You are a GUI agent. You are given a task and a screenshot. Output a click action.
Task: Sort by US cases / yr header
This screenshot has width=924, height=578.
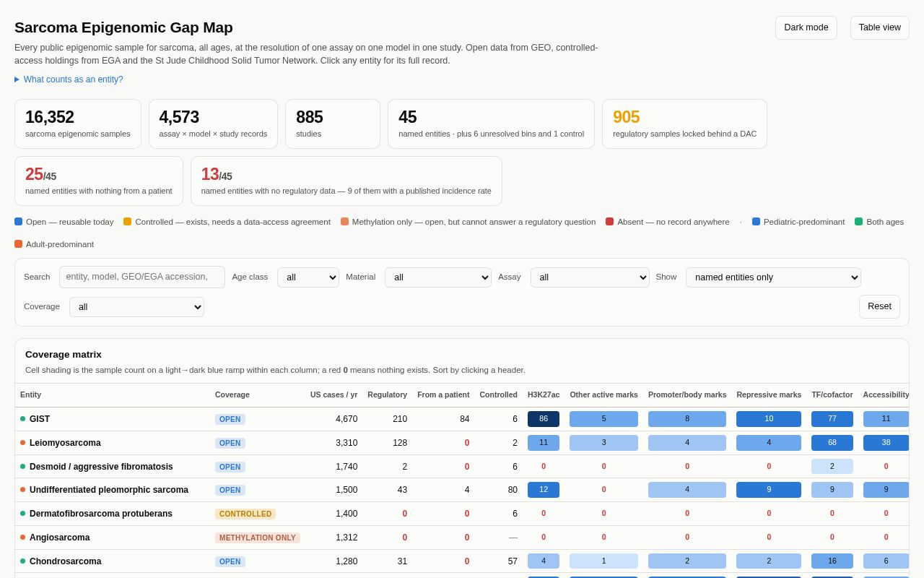click(334, 394)
